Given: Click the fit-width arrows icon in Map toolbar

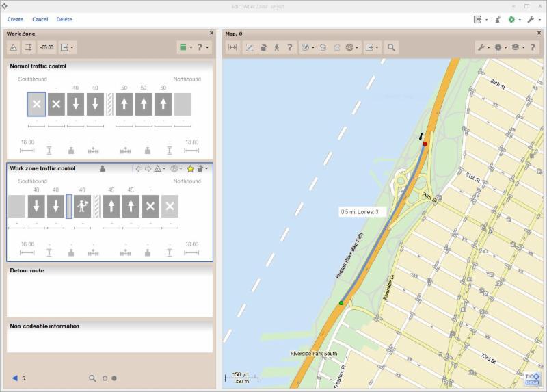Looking at the screenshot, I should point(232,48).
